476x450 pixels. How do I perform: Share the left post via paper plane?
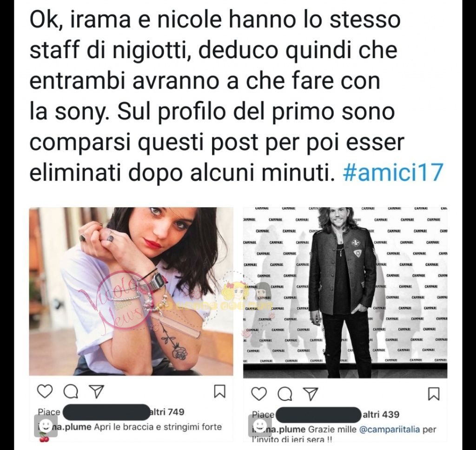pyautogui.click(x=97, y=391)
